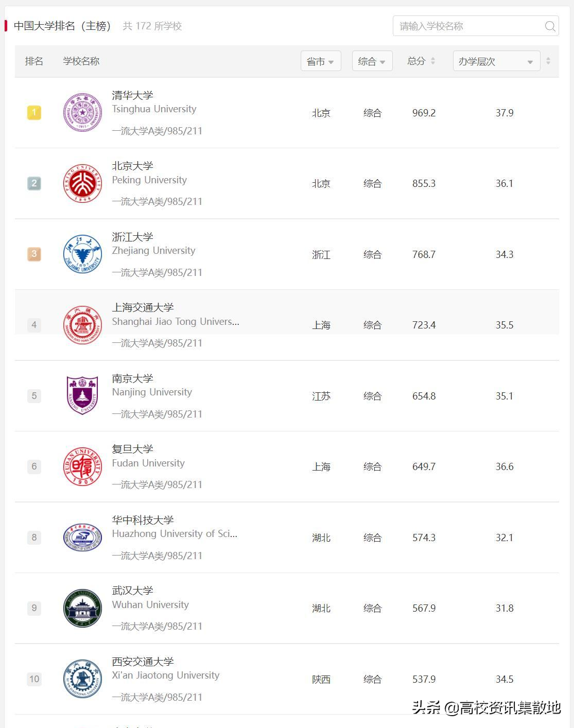Open the 省市 province filter dropdown
The width and height of the screenshot is (574, 728).
click(x=321, y=61)
